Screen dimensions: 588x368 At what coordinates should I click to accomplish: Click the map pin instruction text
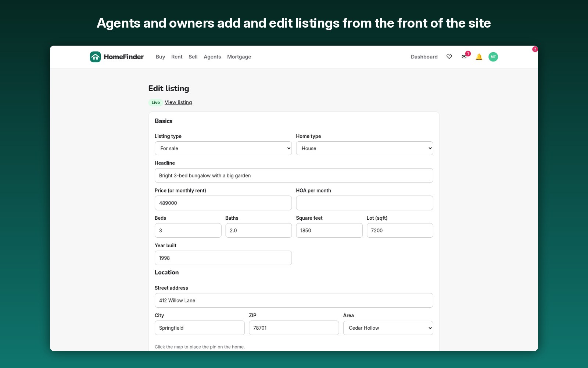coord(200,347)
